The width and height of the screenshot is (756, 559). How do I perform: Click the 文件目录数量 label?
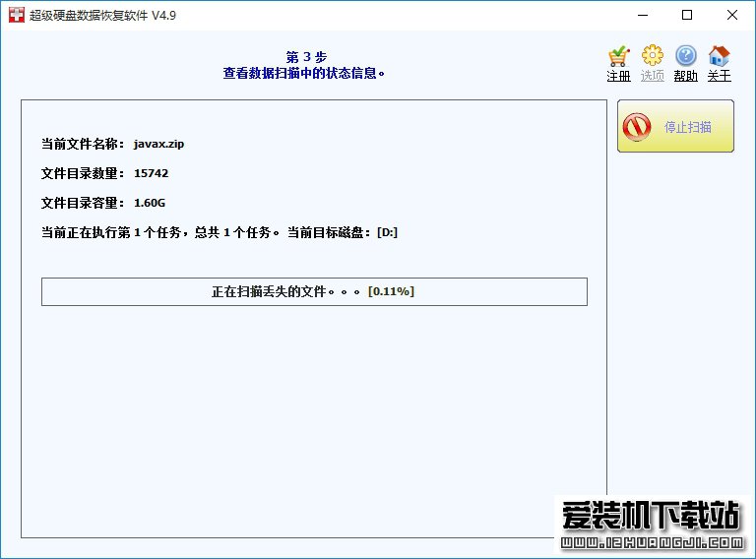coord(83,173)
